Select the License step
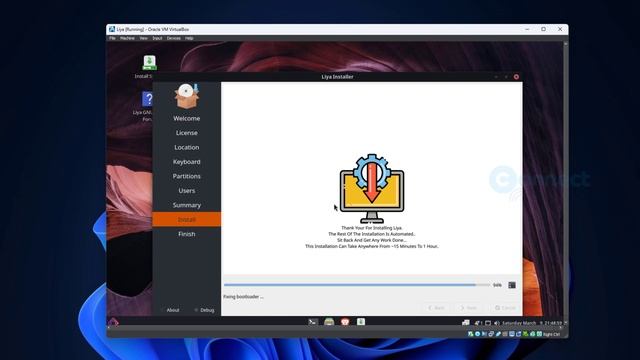 (x=187, y=133)
